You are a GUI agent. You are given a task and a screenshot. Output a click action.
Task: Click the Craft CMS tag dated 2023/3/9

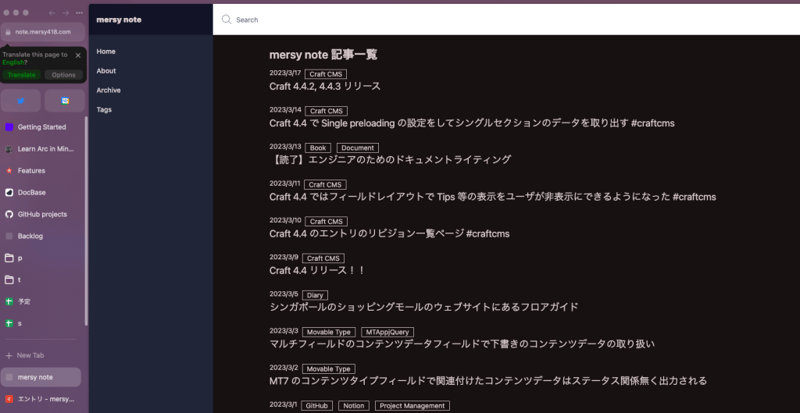click(x=323, y=258)
